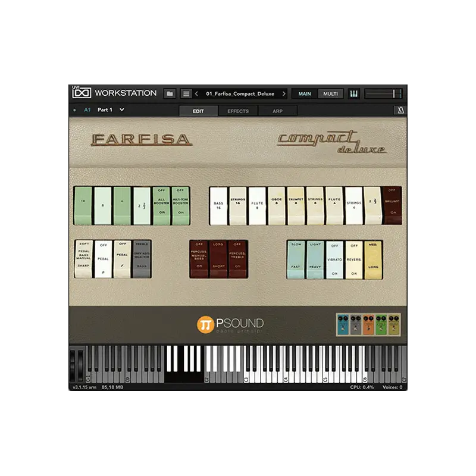
Task: Toggle the green 2 2/3 tab
Action: coord(142,205)
